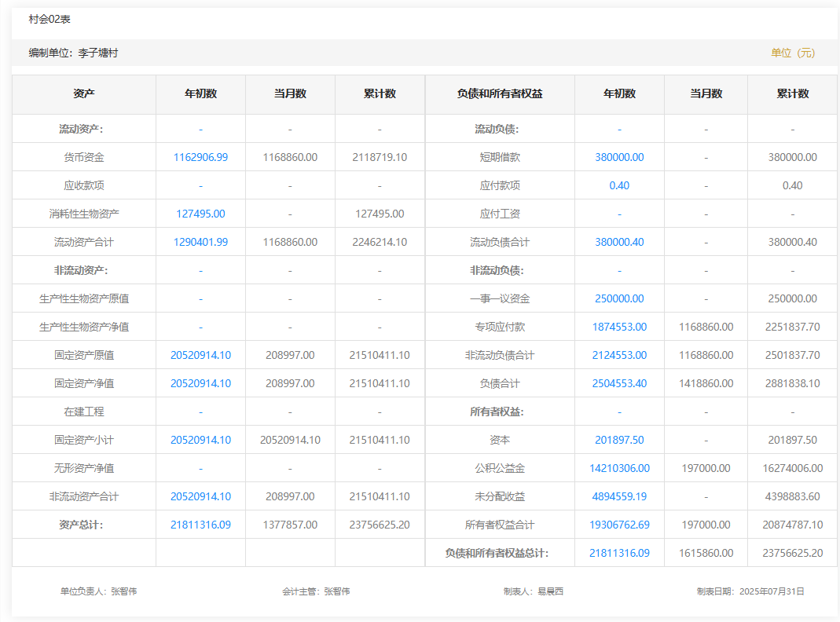Click 非流动资产合计 年初数 blue link
The width and height of the screenshot is (840, 622).
[x=200, y=496]
